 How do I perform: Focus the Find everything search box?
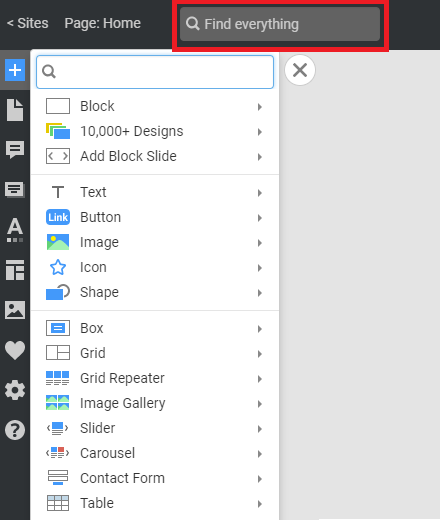pyautogui.click(x=280, y=24)
